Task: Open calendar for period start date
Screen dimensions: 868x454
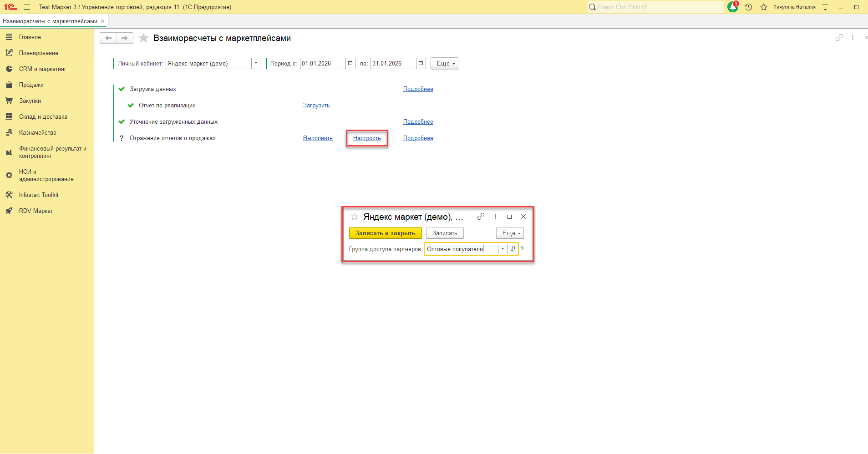Action: 350,63
